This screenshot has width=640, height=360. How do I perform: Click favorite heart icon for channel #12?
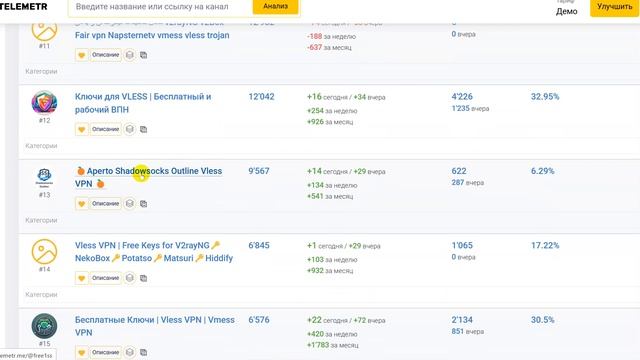tap(82, 129)
